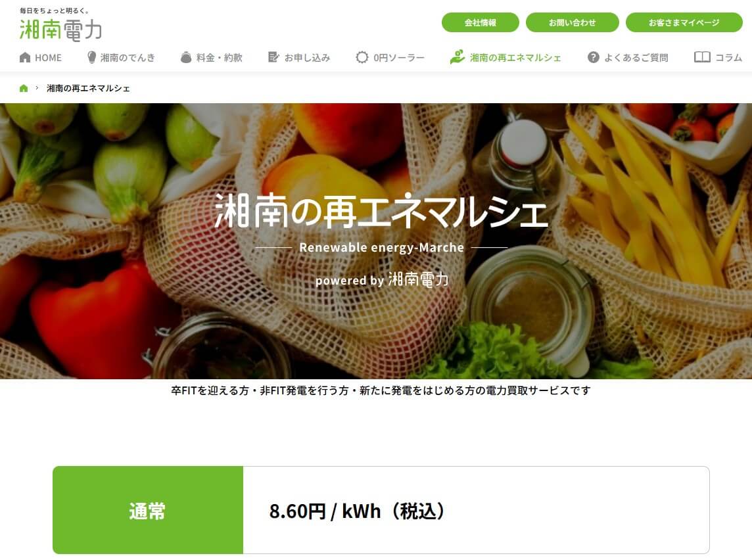Click the hero banner 湘南の再エネマルシェ image
The height and width of the screenshot is (560, 752).
click(x=376, y=241)
